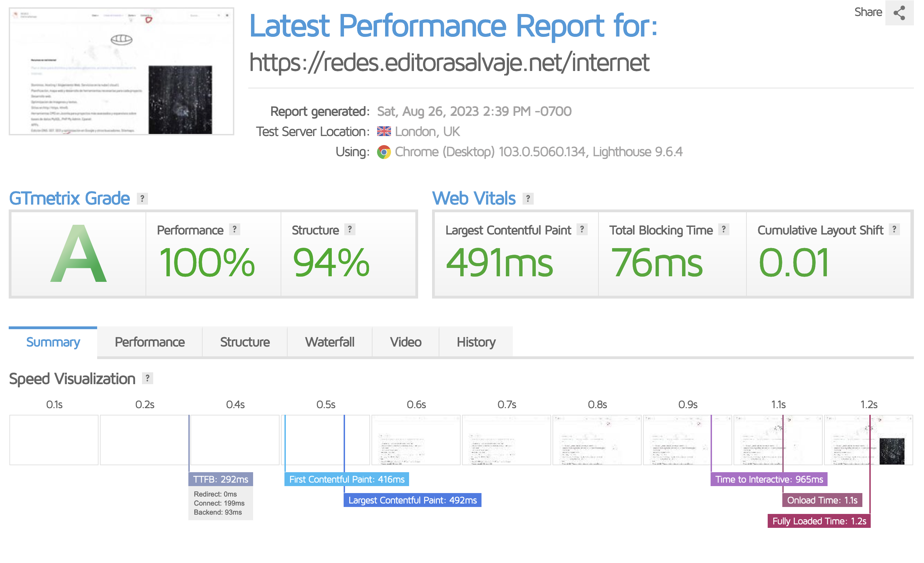Viewport: 924px width, 563px height.
Task: Click the tested URL redes.editorasalvaje.net/internet
Action: click(x=449, y=62)
